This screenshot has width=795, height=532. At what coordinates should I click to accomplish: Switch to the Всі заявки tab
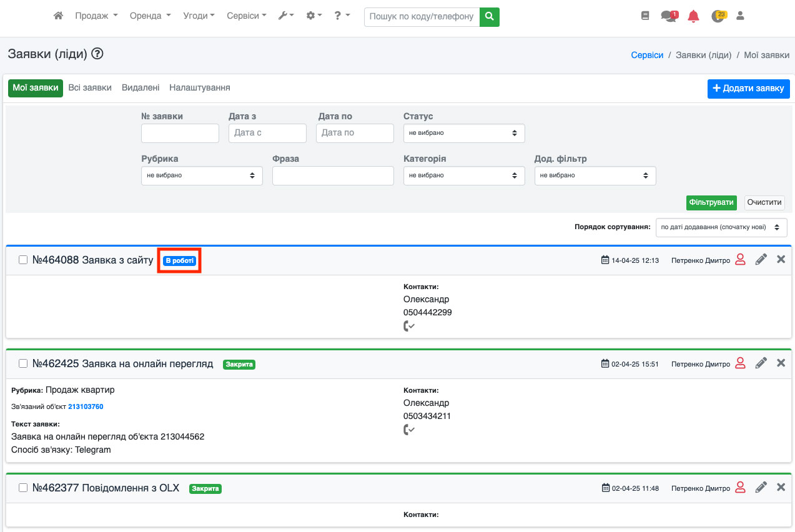click(90, 88)
